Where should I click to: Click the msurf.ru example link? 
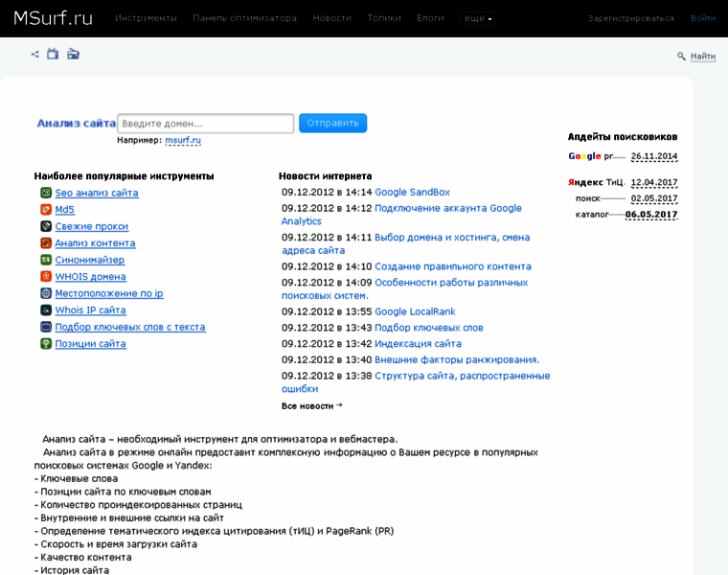(183, 140)
